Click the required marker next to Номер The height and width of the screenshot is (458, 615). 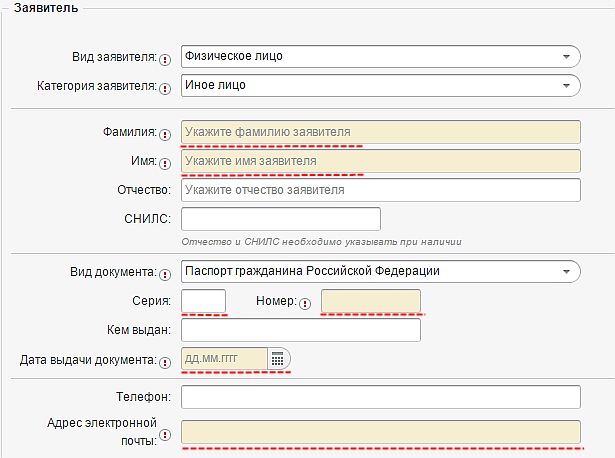pos(305,303)
